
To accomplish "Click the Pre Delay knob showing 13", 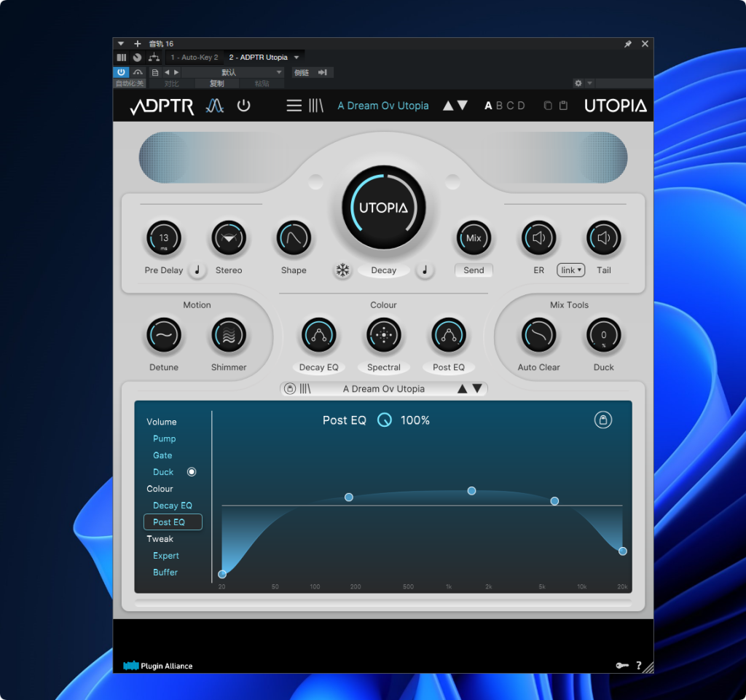I will (x=164, y=238).
